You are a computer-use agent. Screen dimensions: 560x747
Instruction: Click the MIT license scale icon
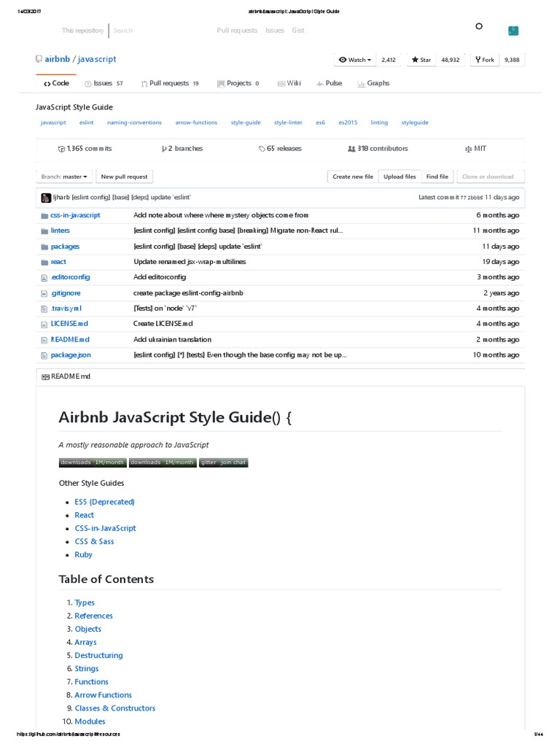click(x=468, y=149)
